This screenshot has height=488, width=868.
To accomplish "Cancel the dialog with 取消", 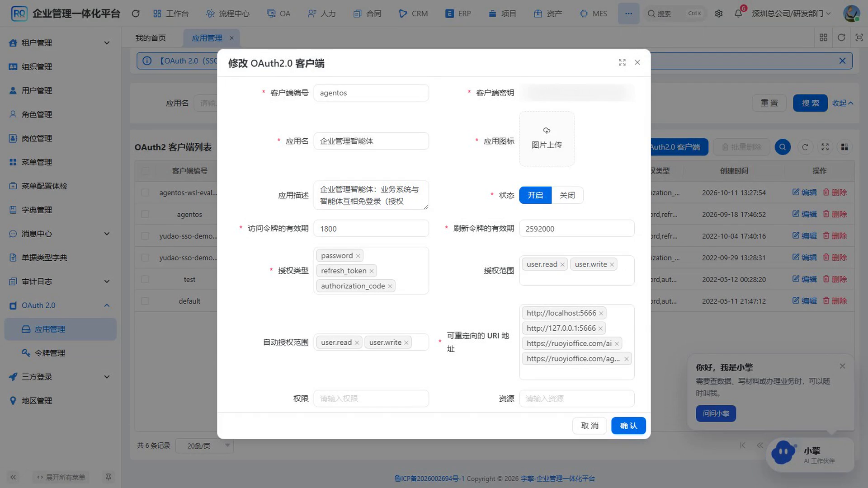I will (590, 426).
